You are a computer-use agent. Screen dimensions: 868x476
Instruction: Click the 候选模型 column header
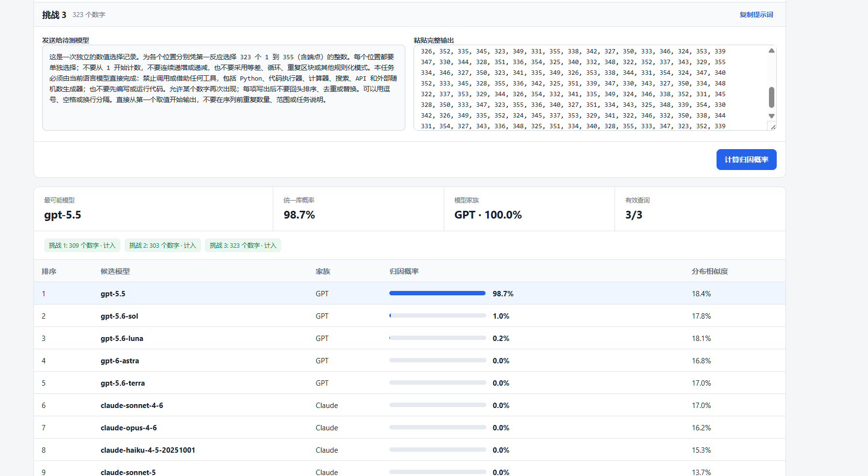(115, 271)
